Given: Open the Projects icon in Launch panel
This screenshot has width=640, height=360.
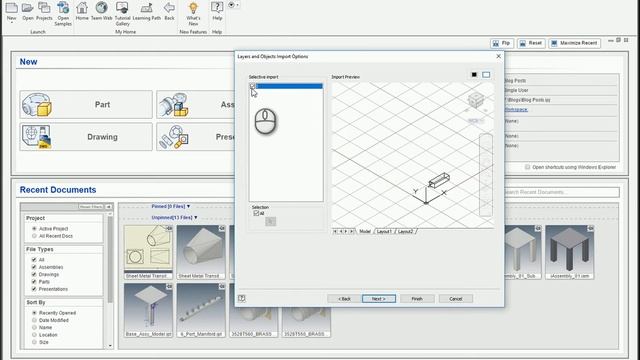Looking at the screenshot, I should (x=44, y=8).
